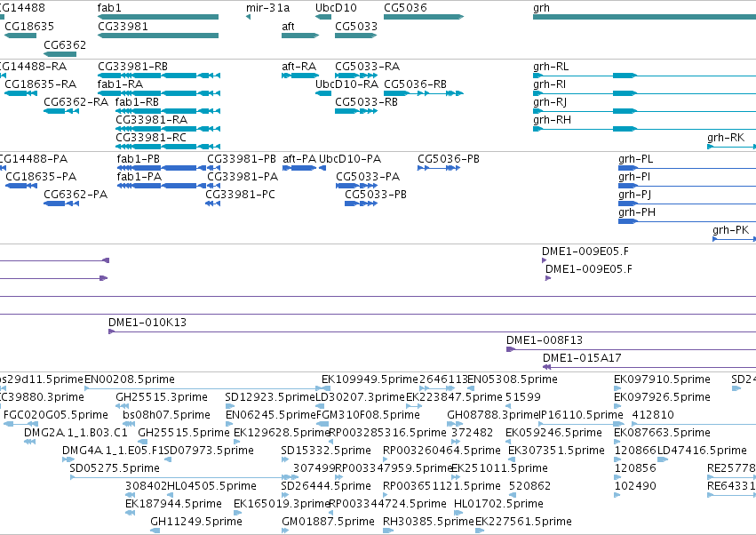The height and width of the screenshot is (535, 756).
Task: Select the grh gene label
Action: (541, 8)
